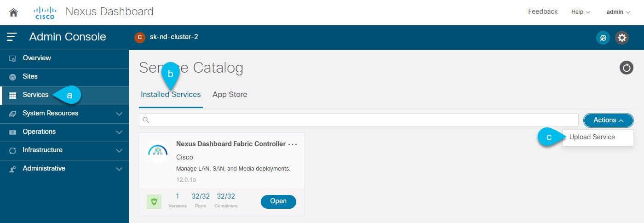
Task: Expand the Infrastructure section
Action: coord(119,151)
